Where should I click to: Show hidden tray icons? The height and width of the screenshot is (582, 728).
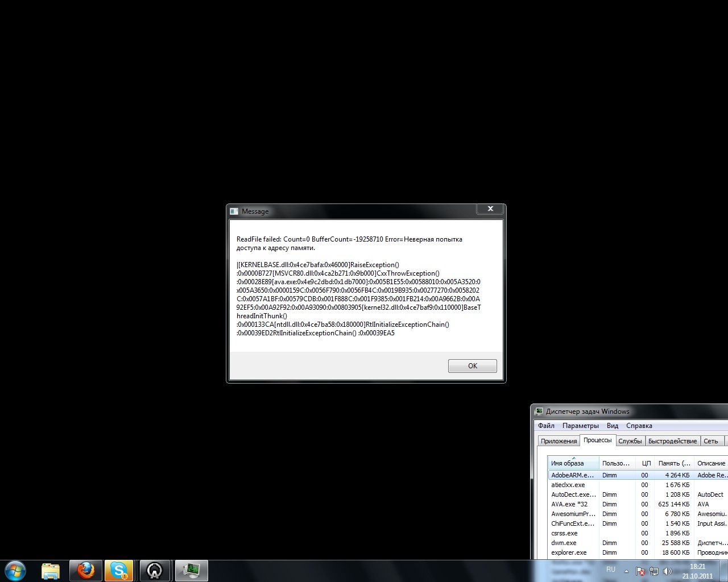[x=626, y=571]
